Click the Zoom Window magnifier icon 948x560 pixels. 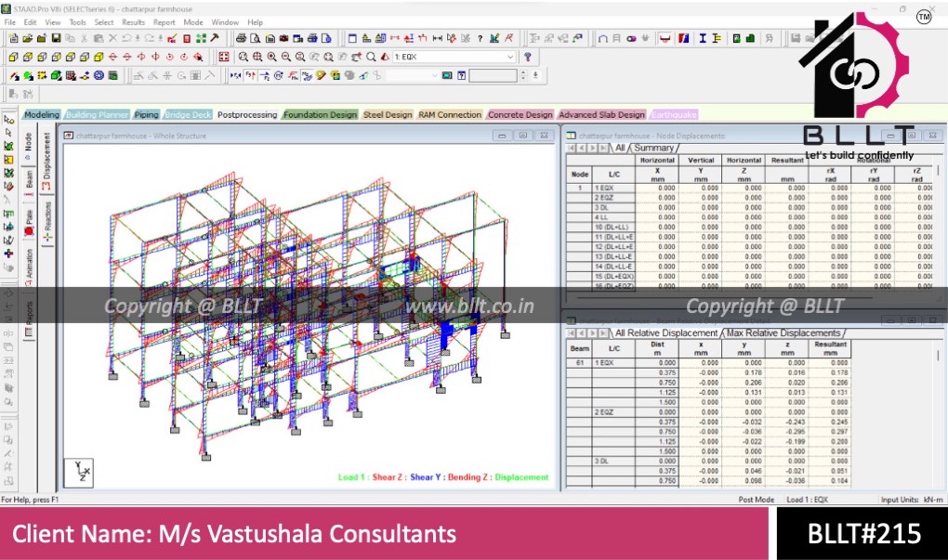[244, 57]
